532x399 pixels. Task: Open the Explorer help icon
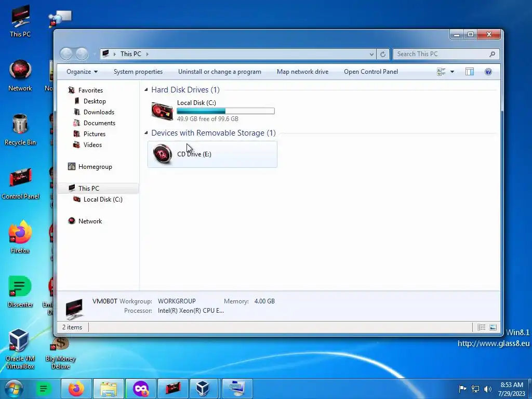pos(488,72)
